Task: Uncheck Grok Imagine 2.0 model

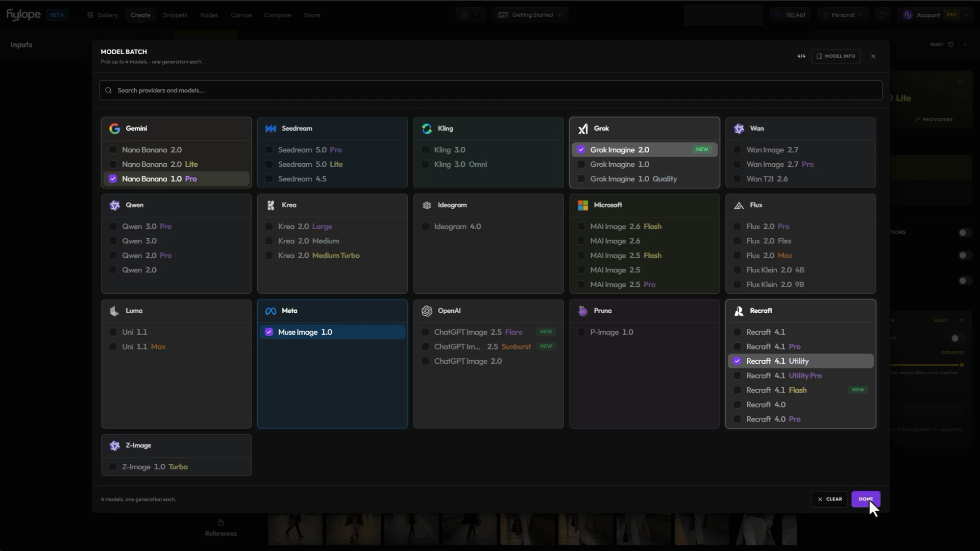Action: [x=581, y=150]
